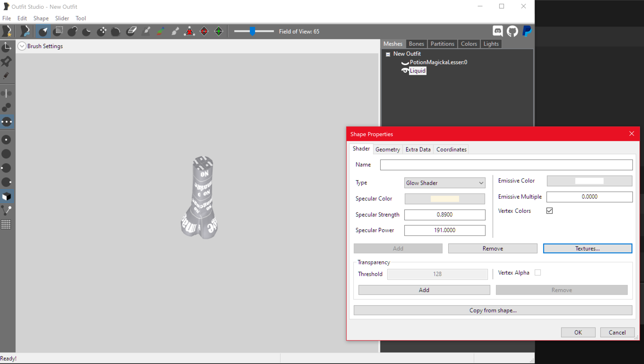Choose the Select tool with arrow
Screen dimensions: 644x364
[x=43, y=31]
